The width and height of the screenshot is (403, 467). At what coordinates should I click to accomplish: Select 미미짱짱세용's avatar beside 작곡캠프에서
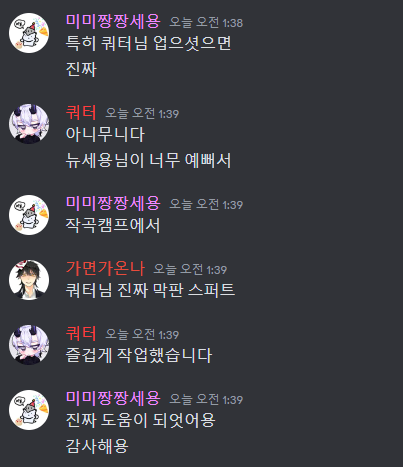click(29, 215)
